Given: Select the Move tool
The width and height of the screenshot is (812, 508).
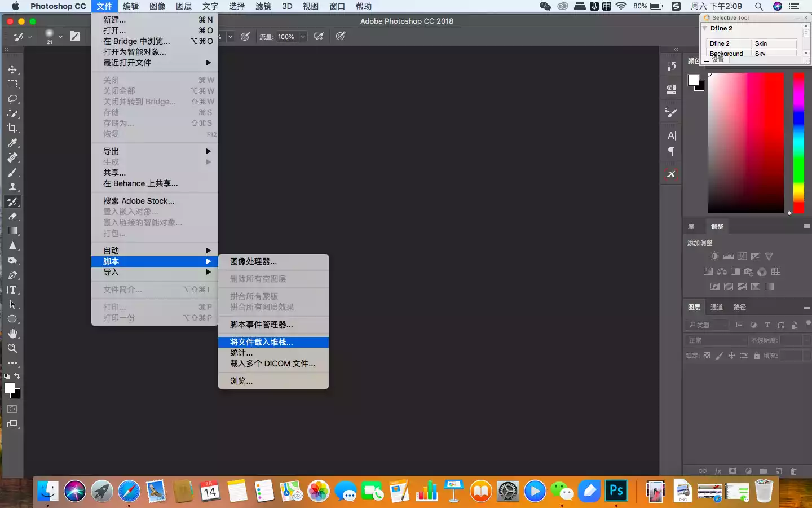Looking at the screenshot, I should point(12,69).
